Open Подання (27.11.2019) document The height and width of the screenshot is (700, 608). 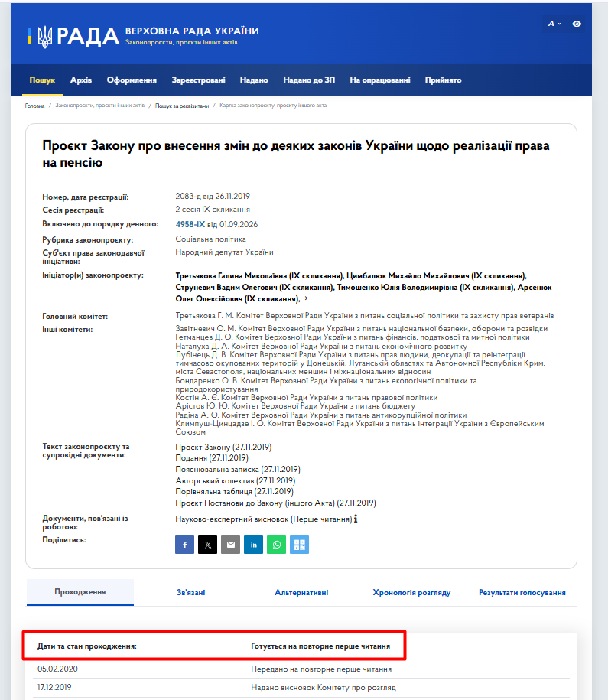tap(212, 458)
